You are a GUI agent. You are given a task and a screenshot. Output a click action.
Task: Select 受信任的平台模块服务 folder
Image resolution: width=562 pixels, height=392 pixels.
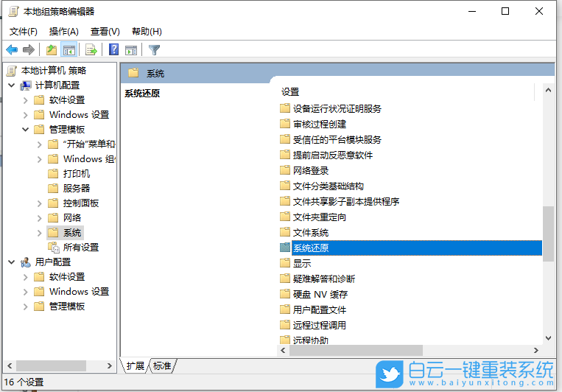[x=337, y=139]
